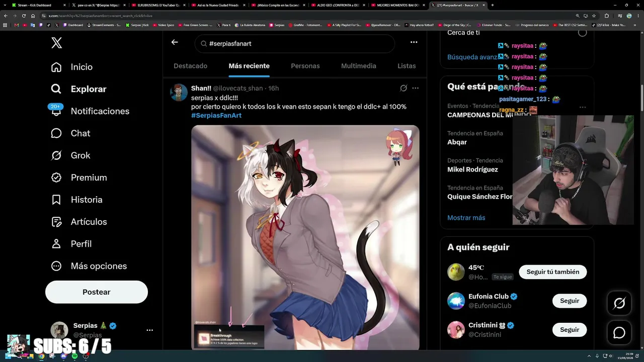This screenshot has height=362, width=644.
Task: Switch to the Destacado tab
Action: 190,66
